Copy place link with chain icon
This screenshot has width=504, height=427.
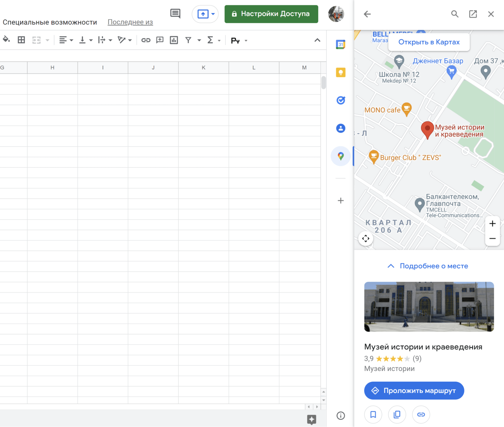click(421, 415)
